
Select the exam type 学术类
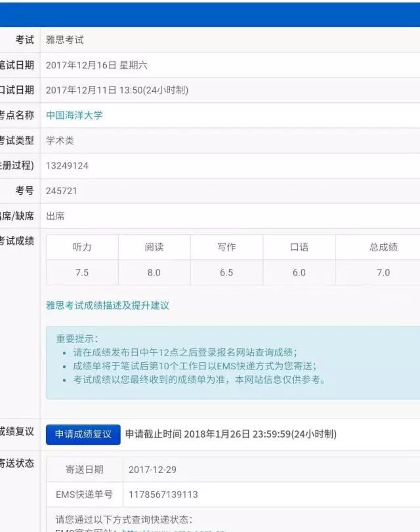click(x=60, y=140)
